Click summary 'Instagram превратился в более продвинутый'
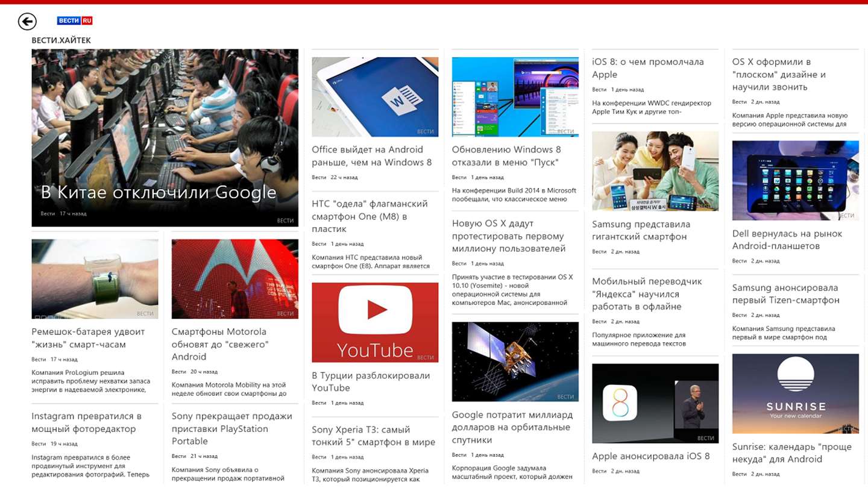 [x=90, y=466]
